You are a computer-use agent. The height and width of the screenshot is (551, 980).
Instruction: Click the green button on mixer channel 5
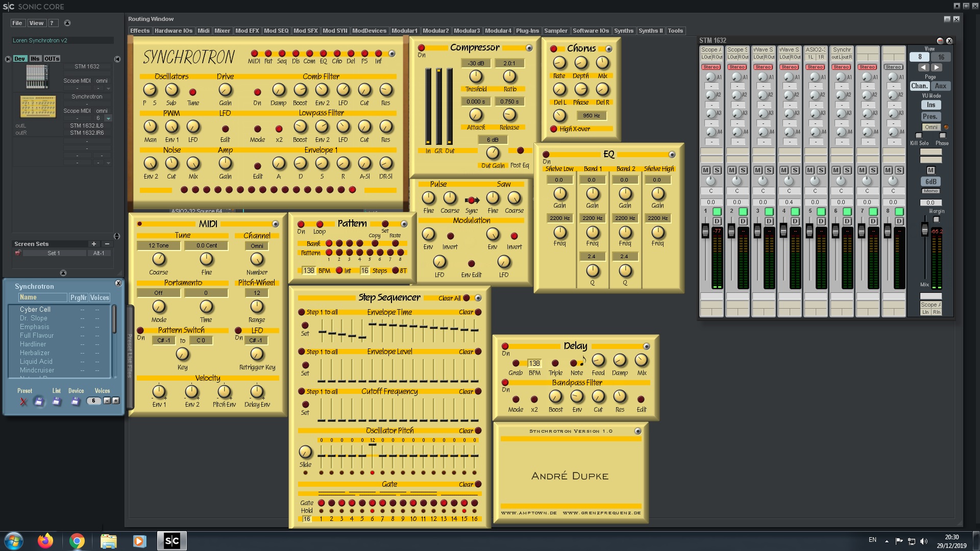point(821,211)
